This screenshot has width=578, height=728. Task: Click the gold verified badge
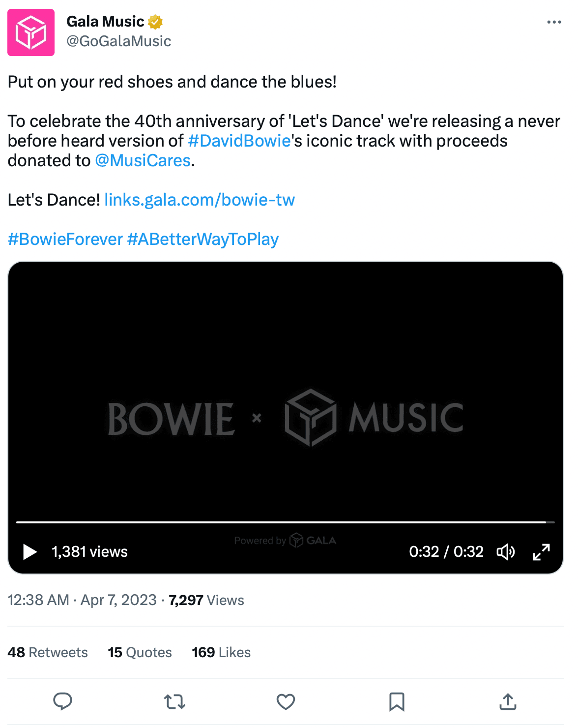click(155, 22)
